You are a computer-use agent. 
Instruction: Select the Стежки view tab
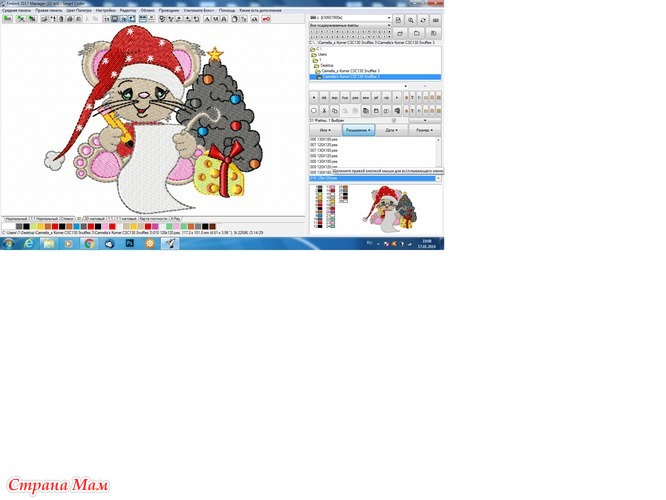67,219
